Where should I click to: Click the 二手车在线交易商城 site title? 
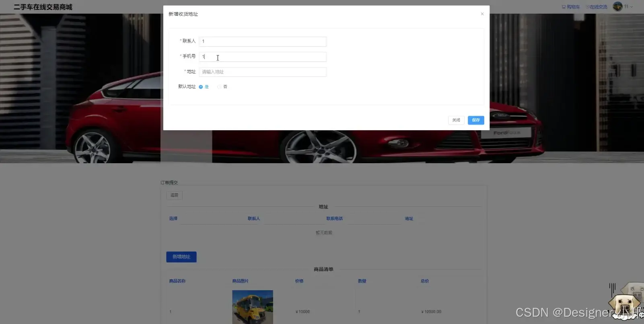[43, 7]
